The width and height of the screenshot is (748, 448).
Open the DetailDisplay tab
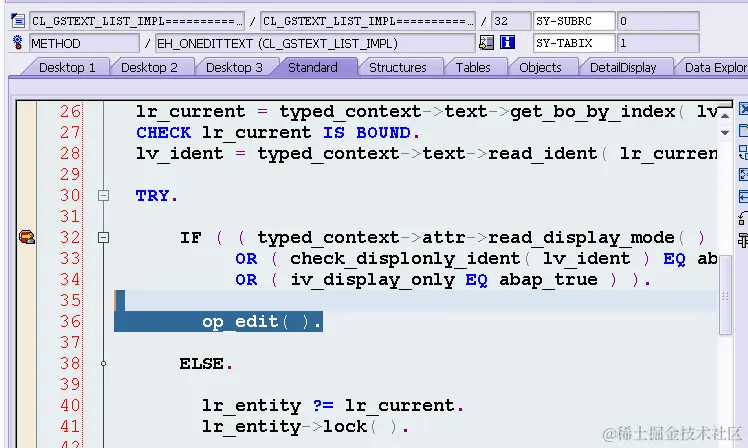[623, 67]
